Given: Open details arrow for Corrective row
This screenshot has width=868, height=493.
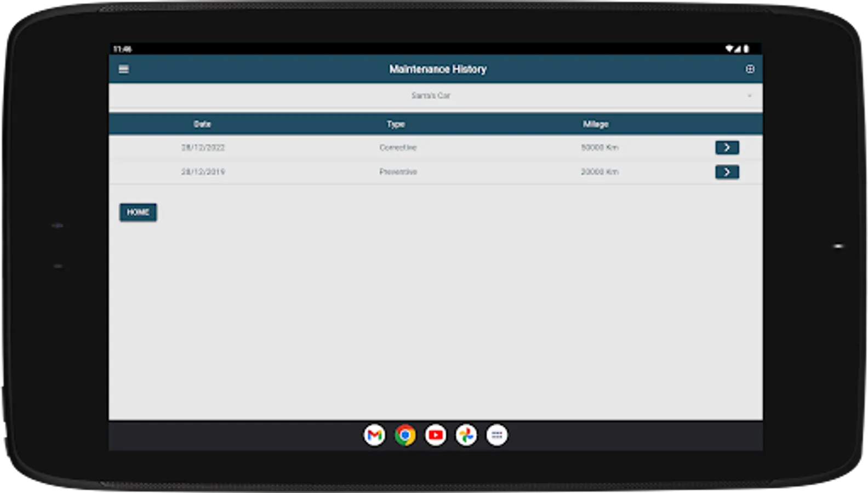Looking at the screenshot, I should coord(727,147).
